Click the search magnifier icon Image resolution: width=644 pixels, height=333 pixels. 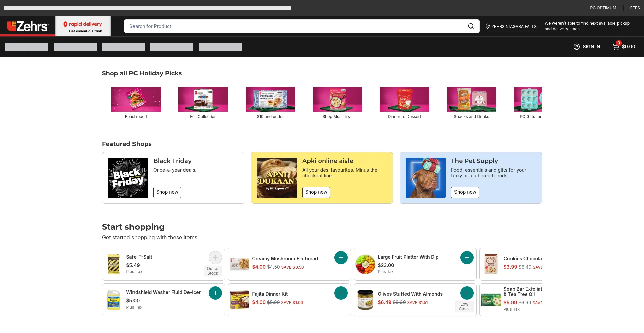(471, 26)
